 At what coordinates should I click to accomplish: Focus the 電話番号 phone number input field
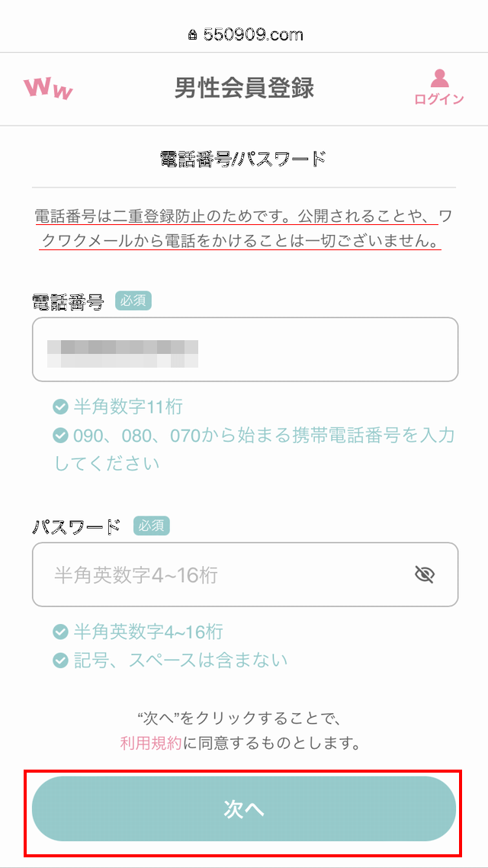245,349
